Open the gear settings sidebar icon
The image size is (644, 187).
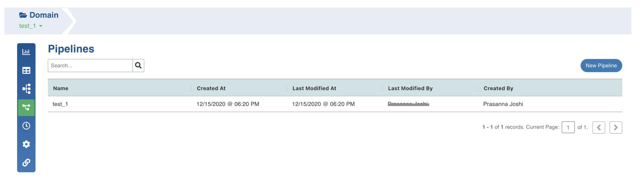(x=26, y=144)
